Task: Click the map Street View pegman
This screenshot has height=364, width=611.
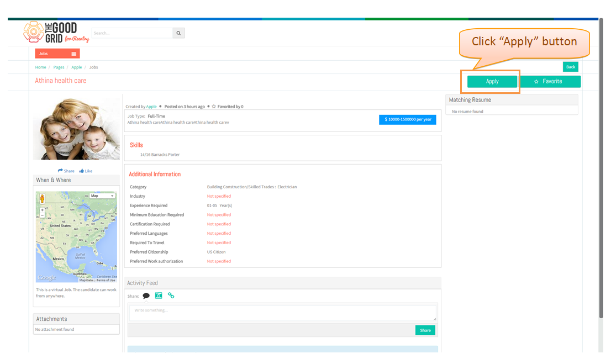Action: click(42, 198)
